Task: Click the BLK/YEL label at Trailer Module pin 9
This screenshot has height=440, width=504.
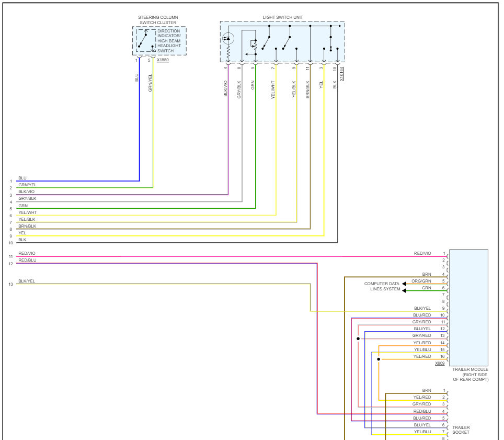Action: point(422,308)
